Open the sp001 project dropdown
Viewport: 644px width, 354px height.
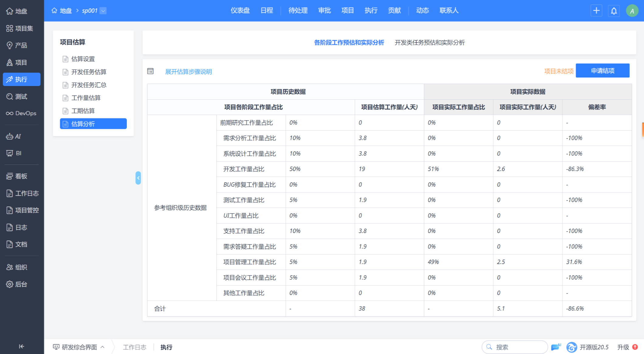(x=103, y=11)
